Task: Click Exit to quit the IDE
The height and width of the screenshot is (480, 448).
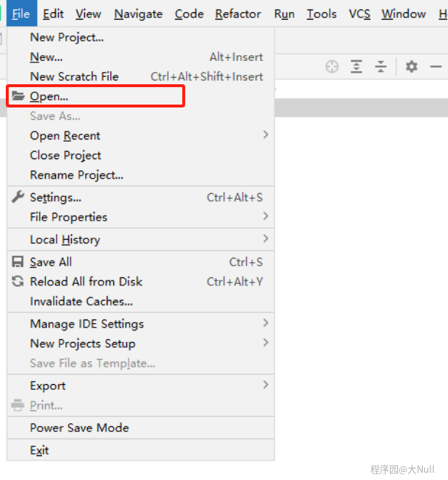Action: click(39, 450)
